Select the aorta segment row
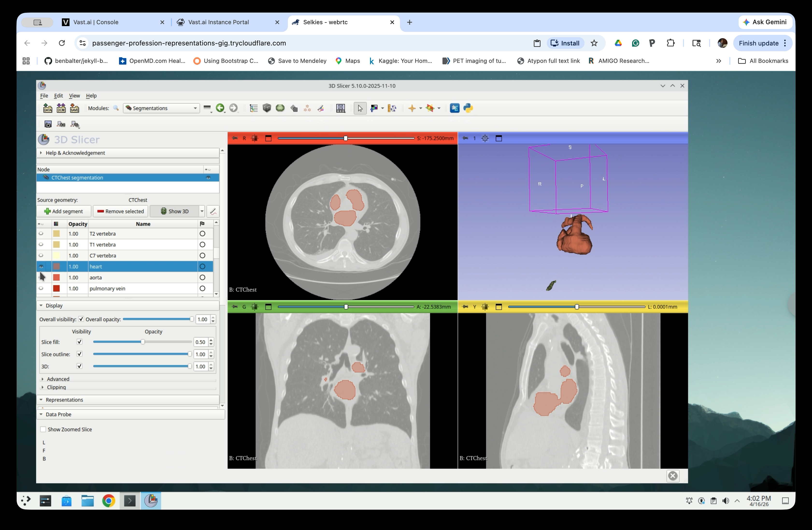Screen dimensions: 812x530 click(x=136, y=278)
